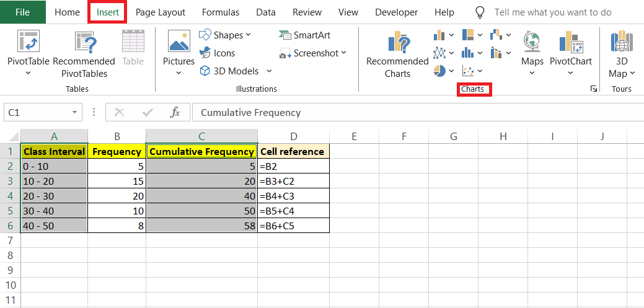644x308 pixels.
Task: Expand the Shapes dropdown arrow
Action: pyautogui.click(x=248, y=35)
